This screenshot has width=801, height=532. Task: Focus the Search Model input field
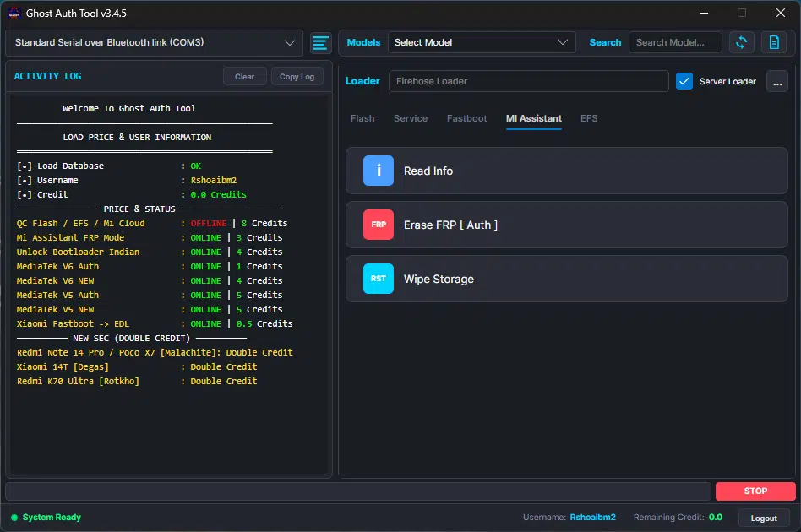click(675, 42)
